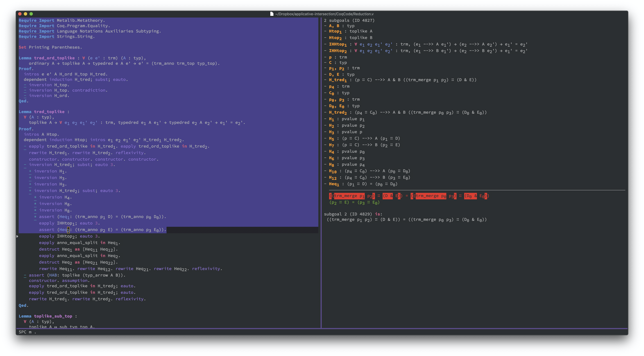Click the minibuffer showing SPC m .
The image size is (644, 356).
tap(27, 332)
